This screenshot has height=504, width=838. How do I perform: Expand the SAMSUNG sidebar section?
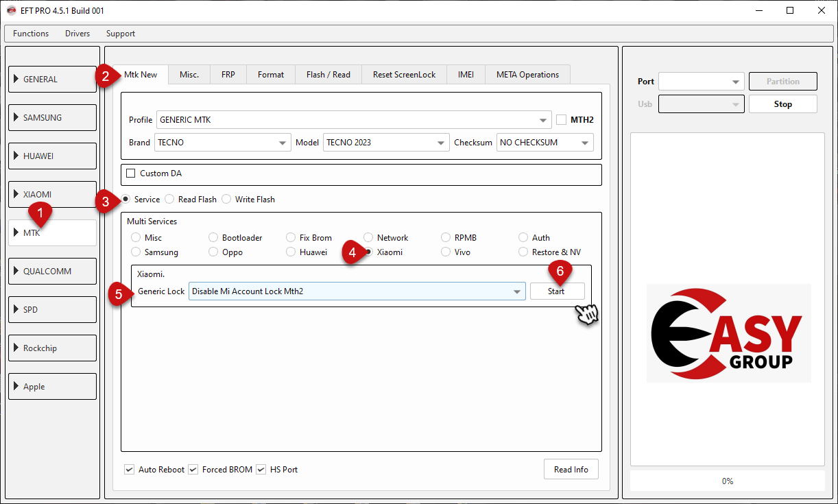click(52, 117)
